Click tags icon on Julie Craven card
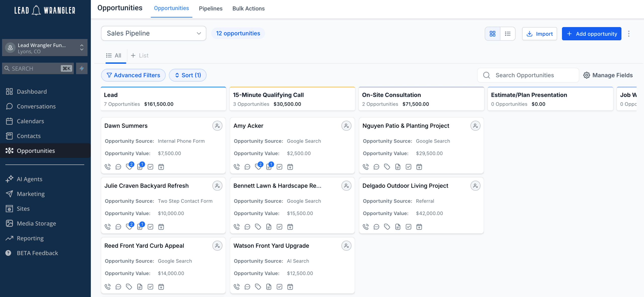 pyautogui.click(x=129, y=226)
